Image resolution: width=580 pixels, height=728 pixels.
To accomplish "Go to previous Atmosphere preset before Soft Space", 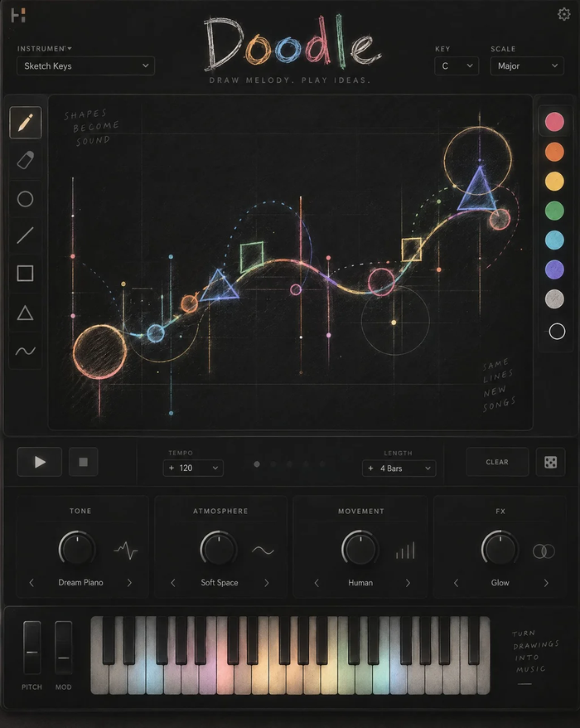I will pos(173,583).
